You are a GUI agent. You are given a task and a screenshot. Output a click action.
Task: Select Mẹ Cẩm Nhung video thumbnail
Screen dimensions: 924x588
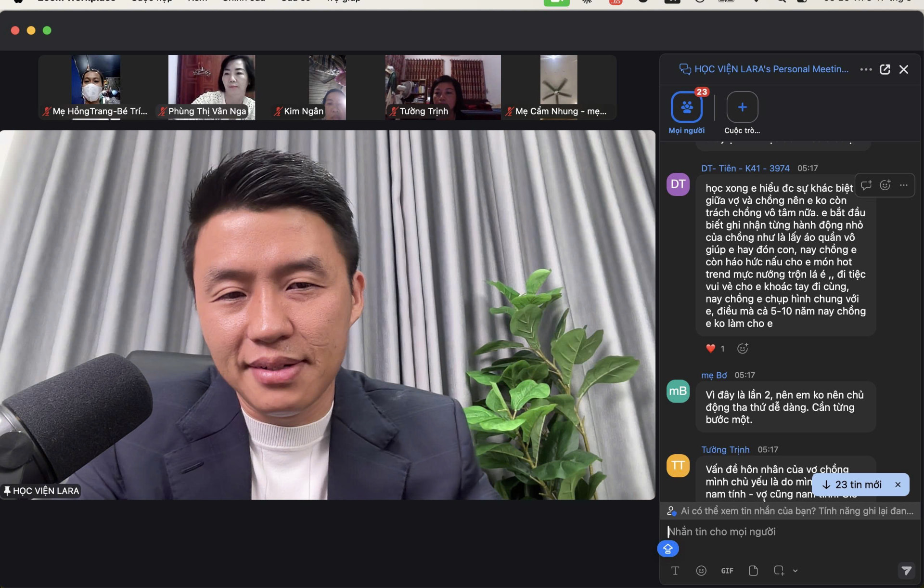pyautogui.click(x=559, y=87)
